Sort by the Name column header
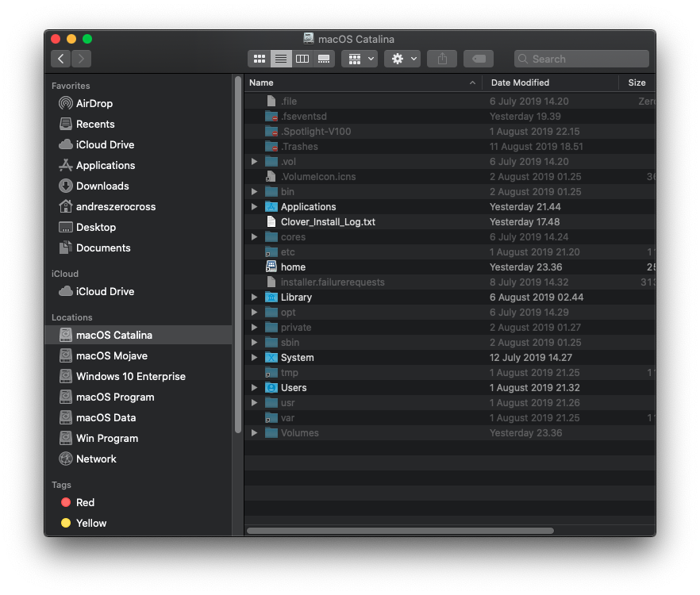Image resolution: width=700 pixels, height=595 pixels. [363, 83]
